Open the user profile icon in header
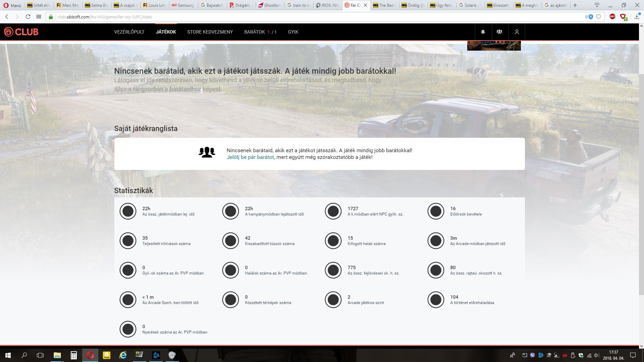This screenshot has height=362, width=644. [x=517, y=32]
